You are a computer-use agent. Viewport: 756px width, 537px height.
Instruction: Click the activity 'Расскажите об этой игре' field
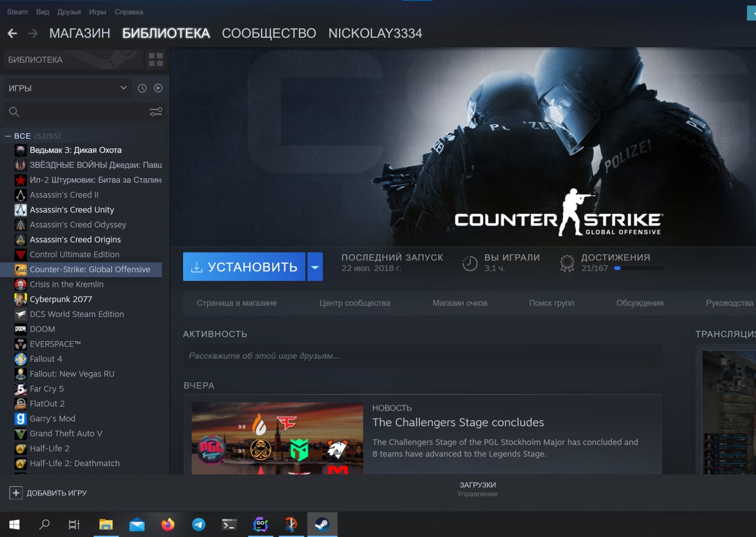423,356
